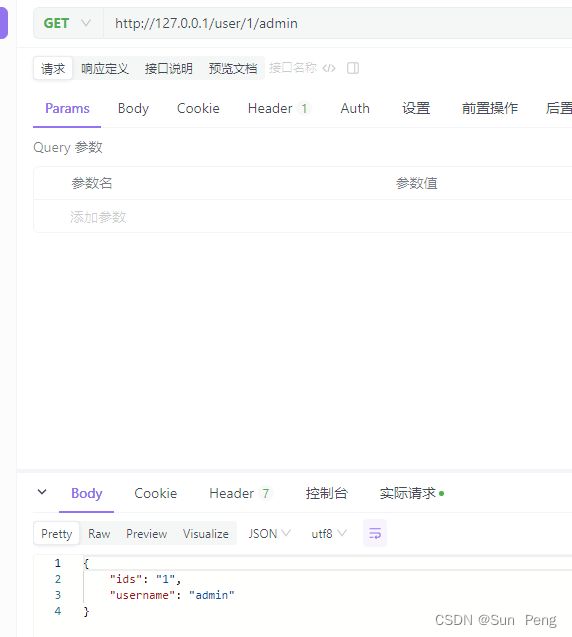The height and width of the screenshot is (637, 572).
Task: Switch response view to Visualize
Action: point(206,533)
